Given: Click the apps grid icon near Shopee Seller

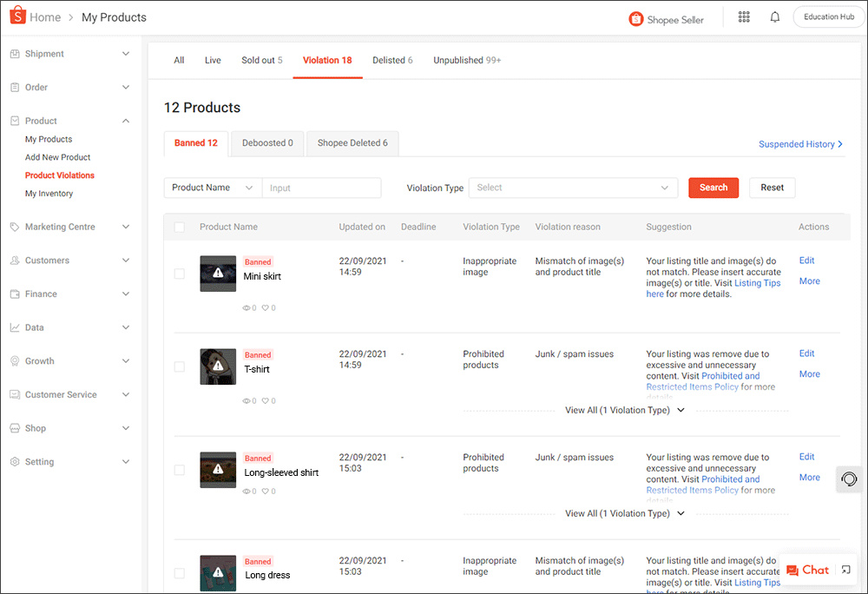Looking at the screenshot, I should [744, 16].
